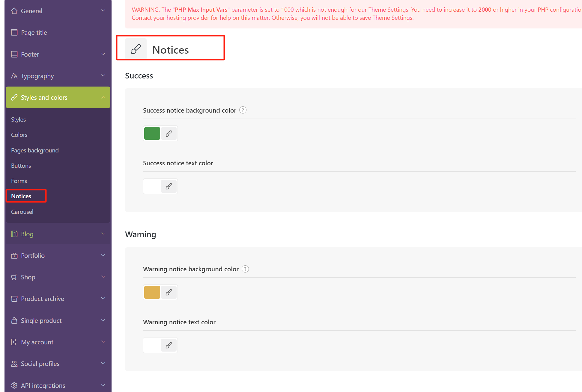Click the green success background color swatch
Viewport: 582px width, 392px height.
click(152, 134)
